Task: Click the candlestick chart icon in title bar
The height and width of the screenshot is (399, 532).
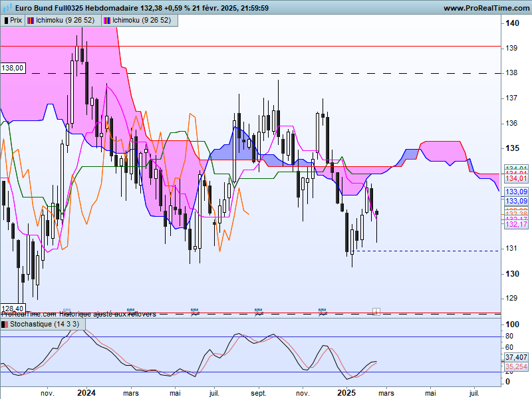Action: pos(7,7)
